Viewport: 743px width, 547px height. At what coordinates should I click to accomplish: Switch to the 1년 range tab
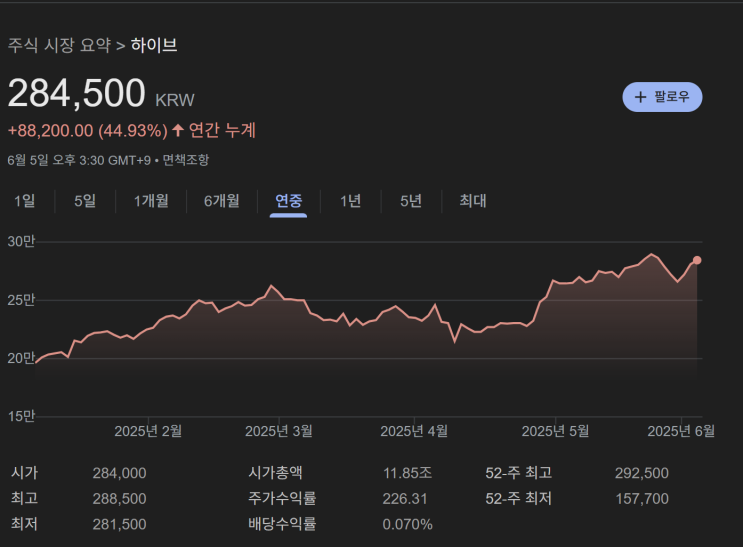tap(351, 201)
